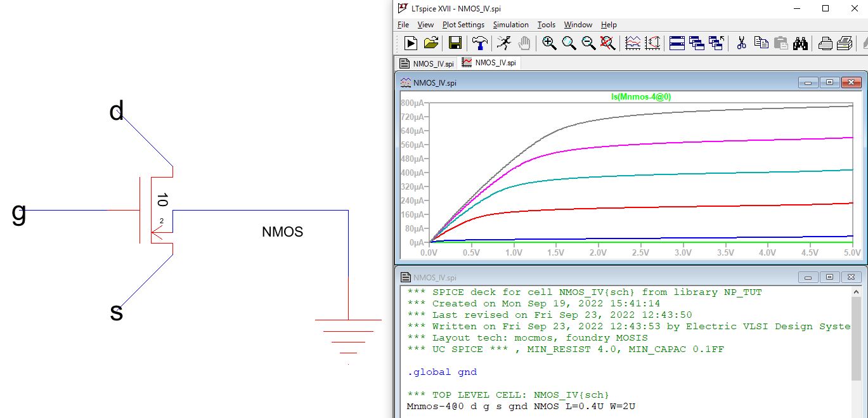Click the Run simulation icon
868x418 pixels.
(x=411, y=43)
